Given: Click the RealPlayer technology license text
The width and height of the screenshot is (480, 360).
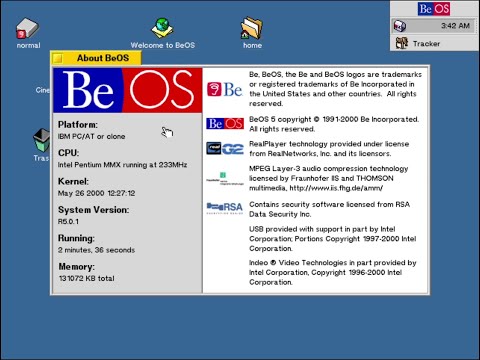Looking at the screenshot, I should click(x=329, y=149).
